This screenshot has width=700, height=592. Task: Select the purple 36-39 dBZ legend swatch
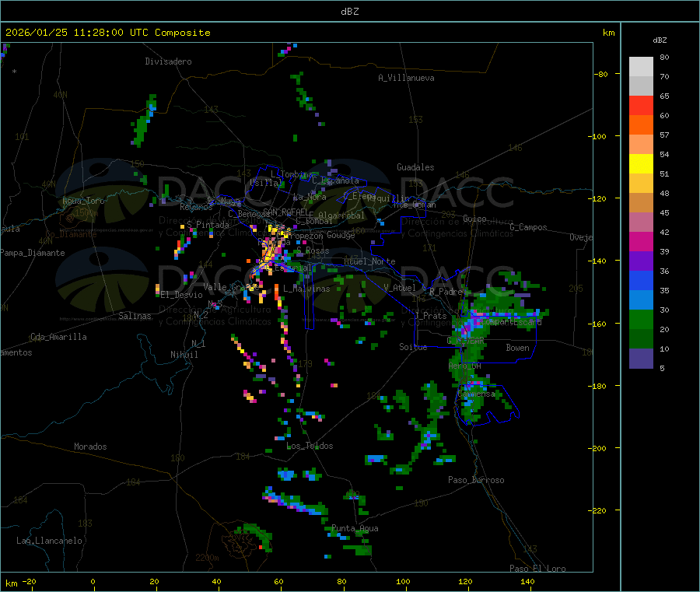point(641,261)
